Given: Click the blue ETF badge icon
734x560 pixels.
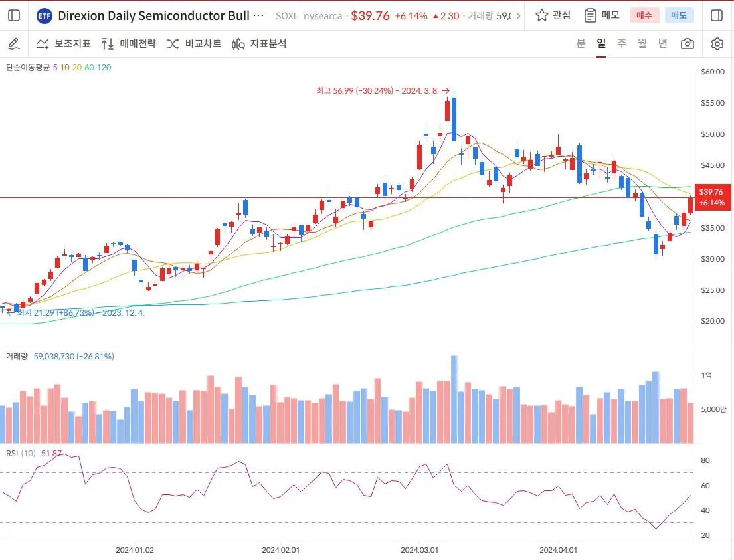Looking at the screenshot, I should point(44,16).
